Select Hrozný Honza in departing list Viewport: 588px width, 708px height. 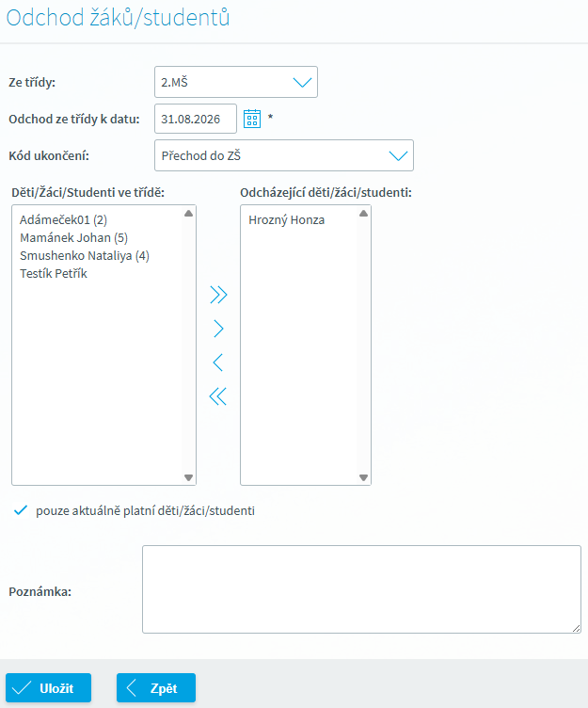(x=287, y=220)
